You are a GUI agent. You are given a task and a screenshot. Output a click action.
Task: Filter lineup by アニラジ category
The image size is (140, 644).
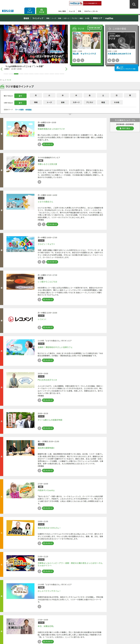(x=90, y=102)
